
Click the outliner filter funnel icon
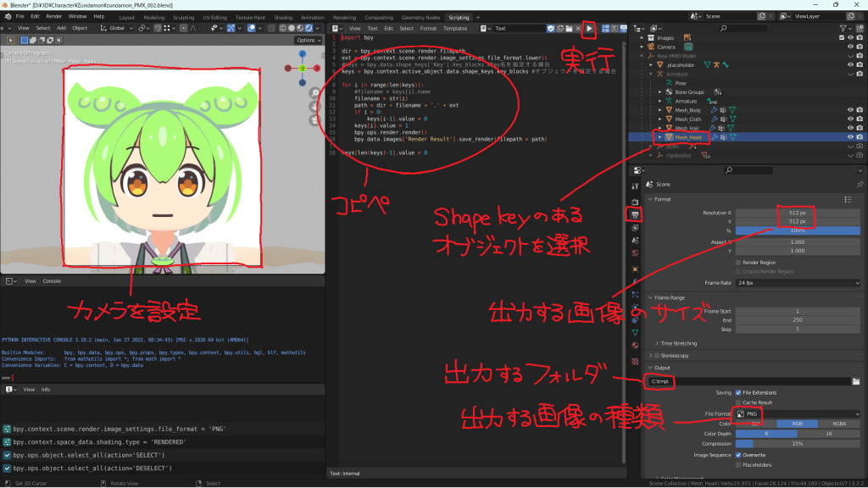(x=843, y=28)
